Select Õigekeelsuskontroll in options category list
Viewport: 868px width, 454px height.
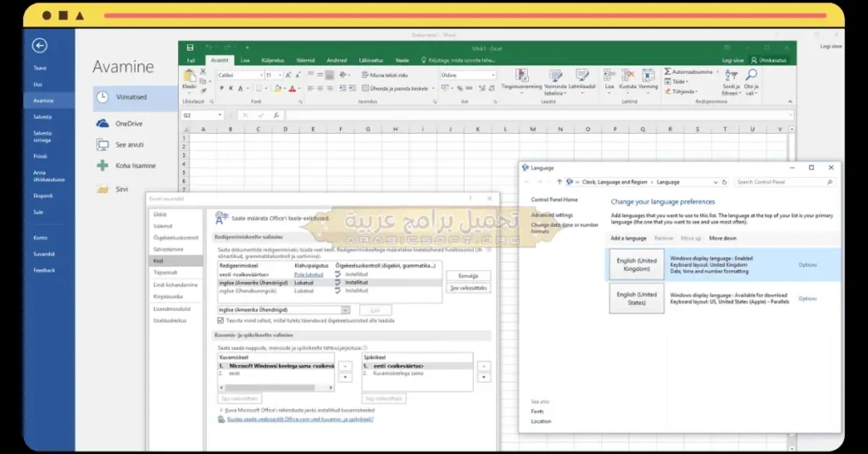175,237
